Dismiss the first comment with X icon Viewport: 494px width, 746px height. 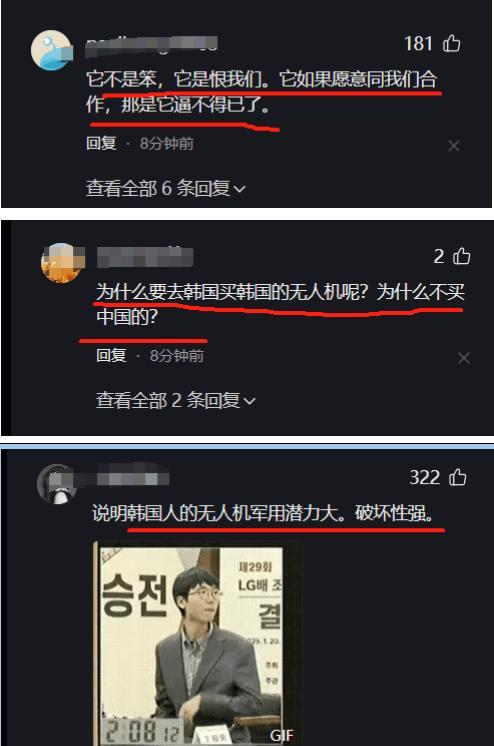[454, 146]
